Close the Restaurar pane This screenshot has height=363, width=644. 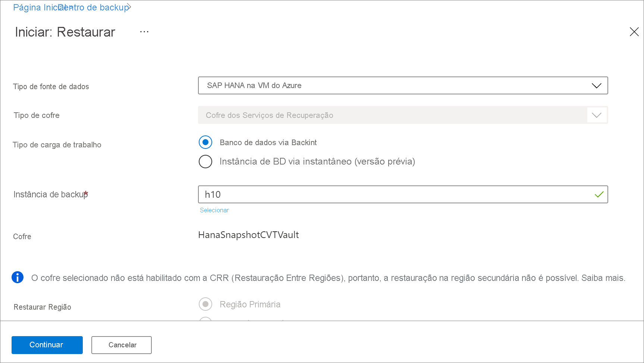coord(634,32)
